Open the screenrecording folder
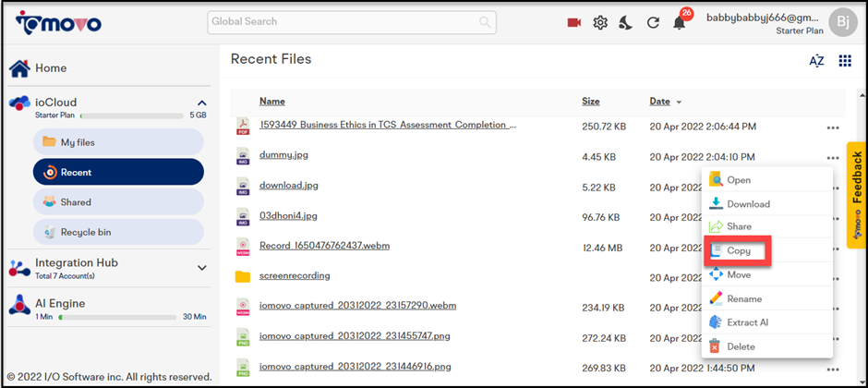 pos(295,275)
